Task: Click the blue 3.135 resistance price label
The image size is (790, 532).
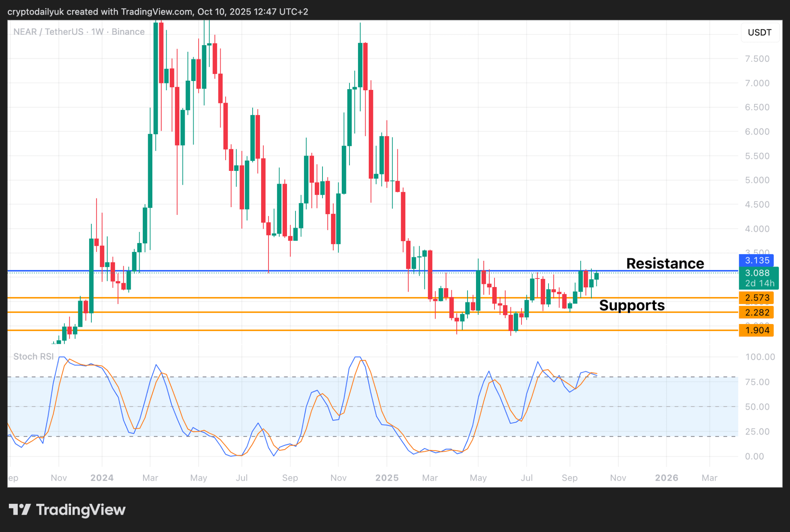Action: tap(756, 260)
